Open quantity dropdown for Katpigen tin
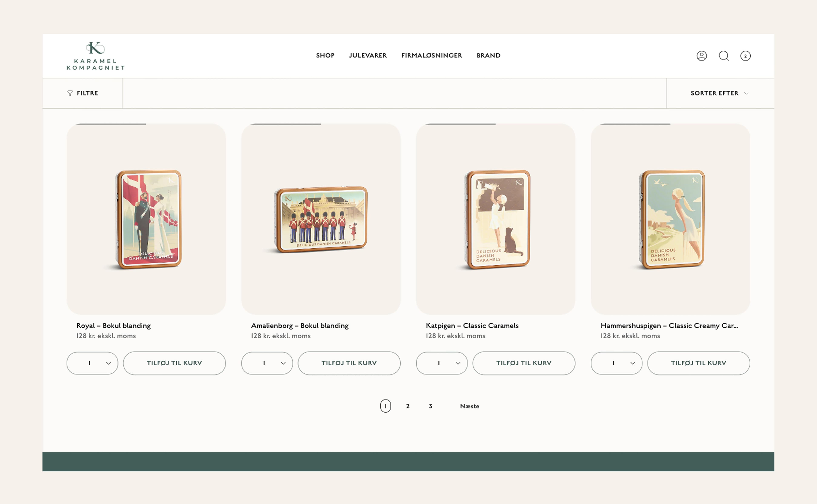This screenshot has height=504, width=817. click(x=442, y=363)
